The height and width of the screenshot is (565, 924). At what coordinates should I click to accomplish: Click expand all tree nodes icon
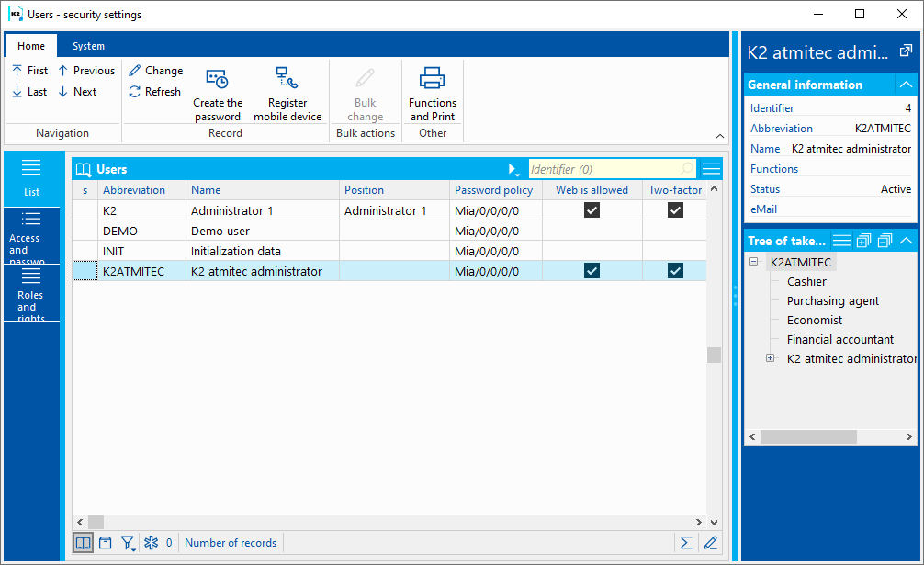coord(864,241)
